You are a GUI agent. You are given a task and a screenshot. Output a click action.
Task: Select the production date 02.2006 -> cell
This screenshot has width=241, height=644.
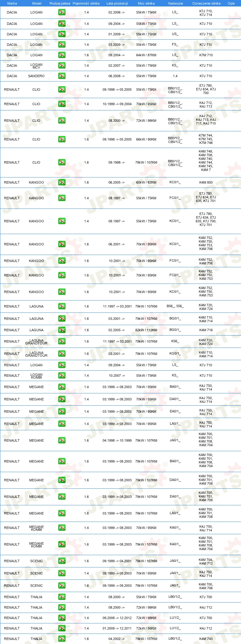coord(116,12)
